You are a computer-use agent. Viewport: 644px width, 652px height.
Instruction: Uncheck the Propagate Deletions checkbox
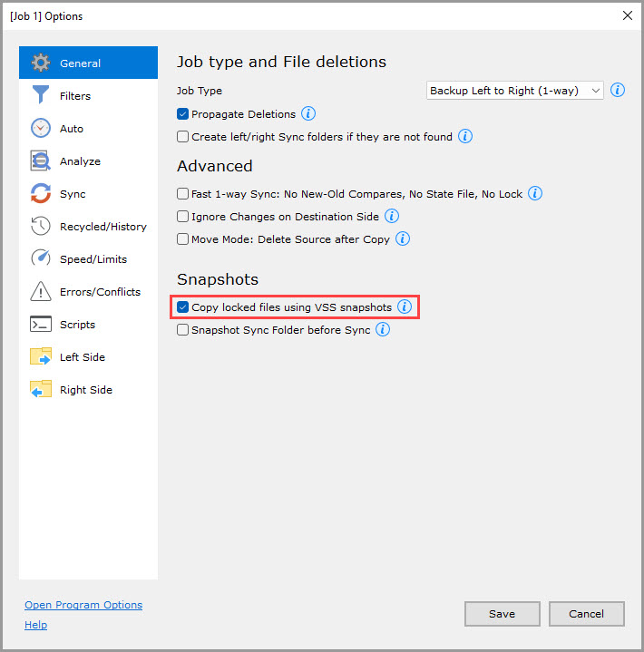click(183, 114)
